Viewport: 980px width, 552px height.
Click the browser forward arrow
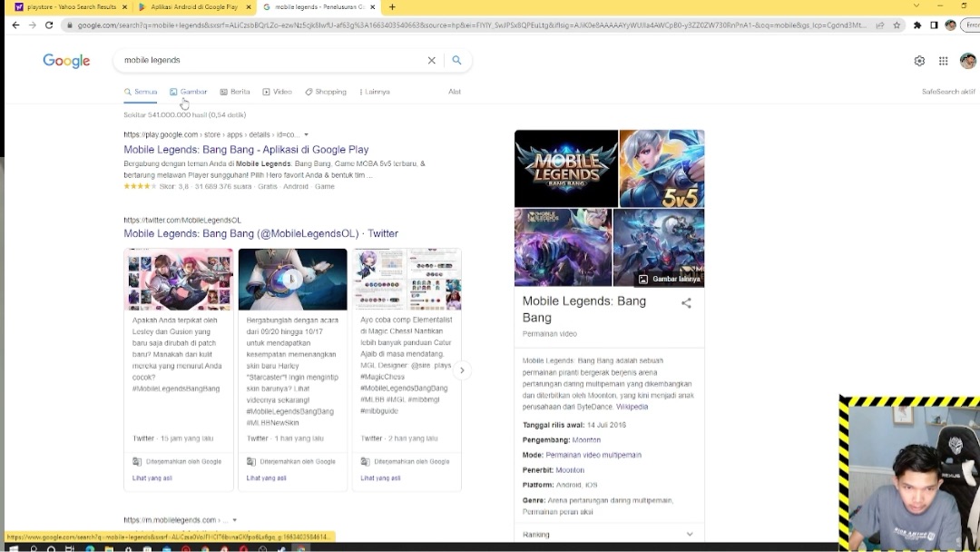pos(33,25)
